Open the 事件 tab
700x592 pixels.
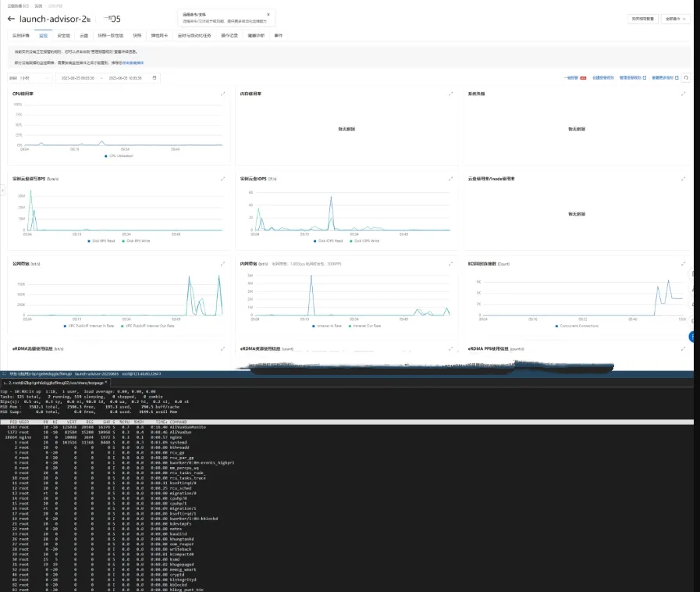tap(278, 35)
